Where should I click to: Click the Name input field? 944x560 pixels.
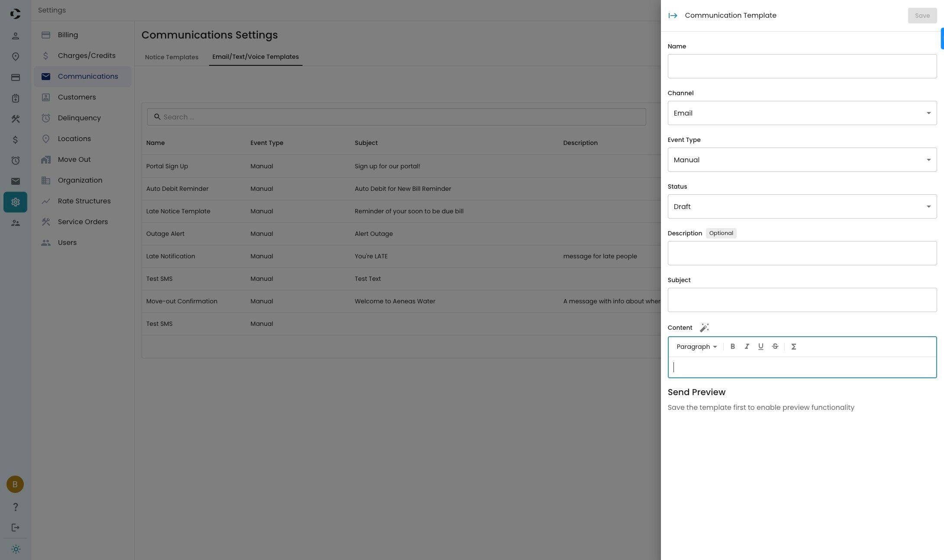click(x=802, y=66)
